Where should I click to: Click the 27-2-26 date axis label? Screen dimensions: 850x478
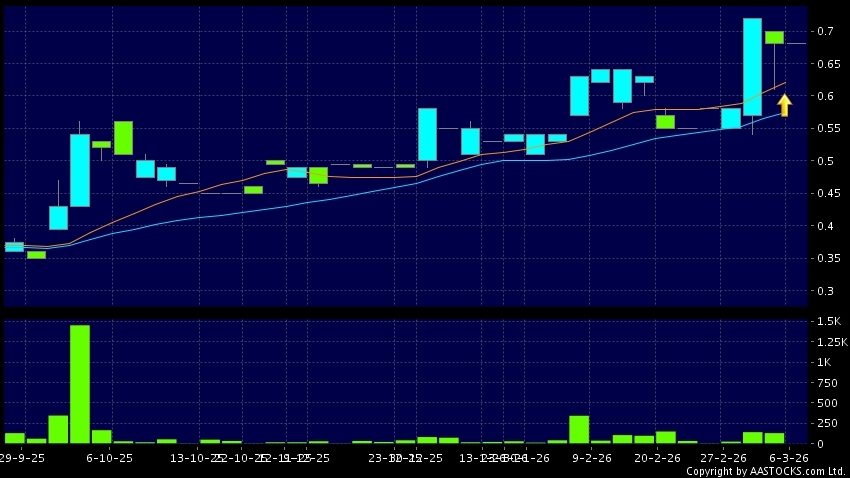(x=723, y=457)
